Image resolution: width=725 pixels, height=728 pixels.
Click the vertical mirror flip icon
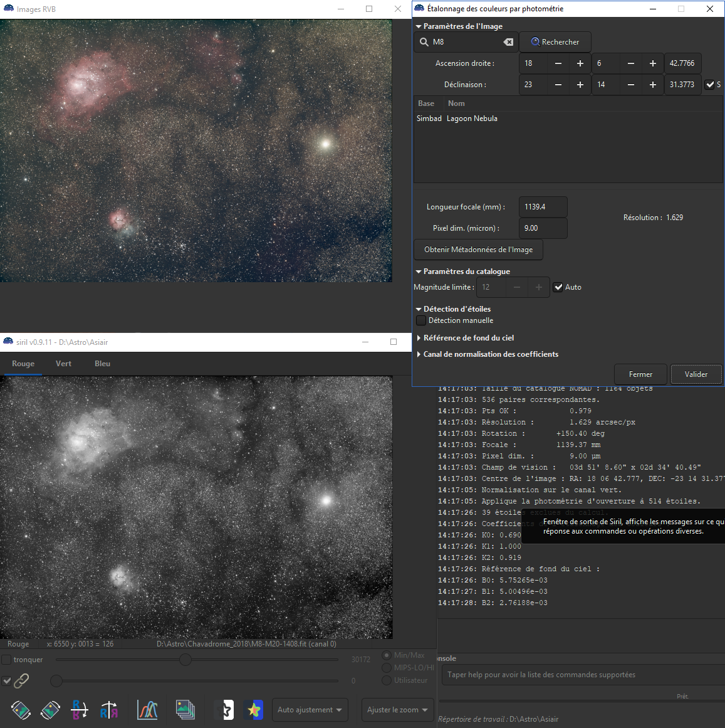tap(80, 710)
